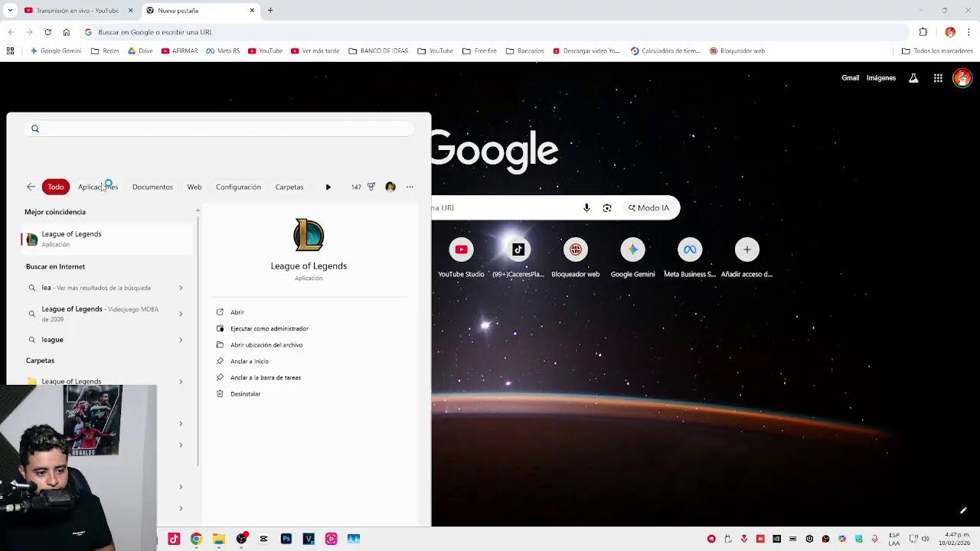Switch to the Documentos filter tab

(x=152, y=187)
